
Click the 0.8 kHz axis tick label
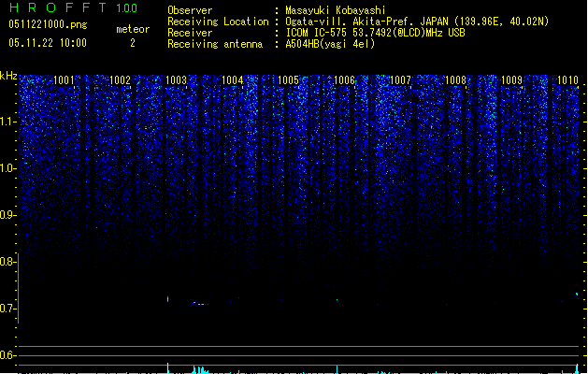click(x=7, y=262)
